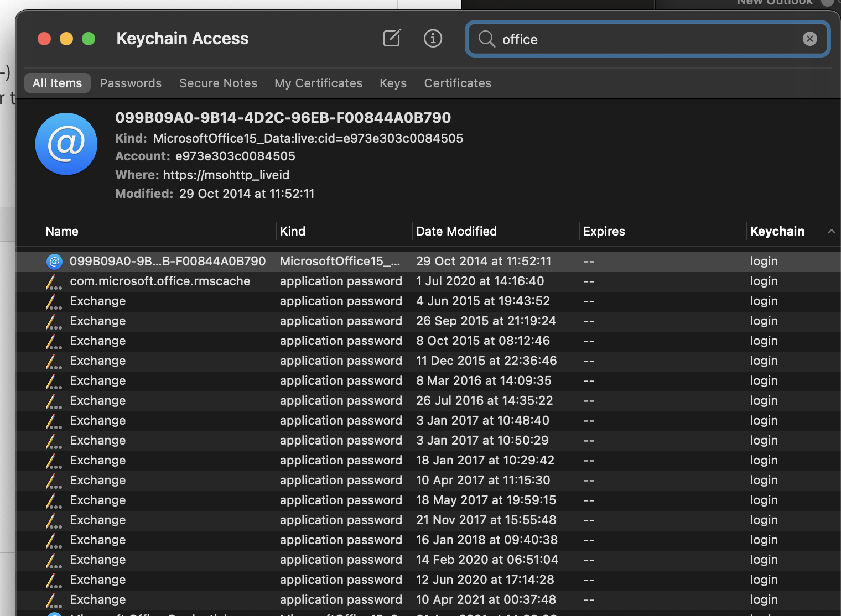The image size is (841, 616).
Task: Click the compose new keychain item icon
Action: pos(392,38)
